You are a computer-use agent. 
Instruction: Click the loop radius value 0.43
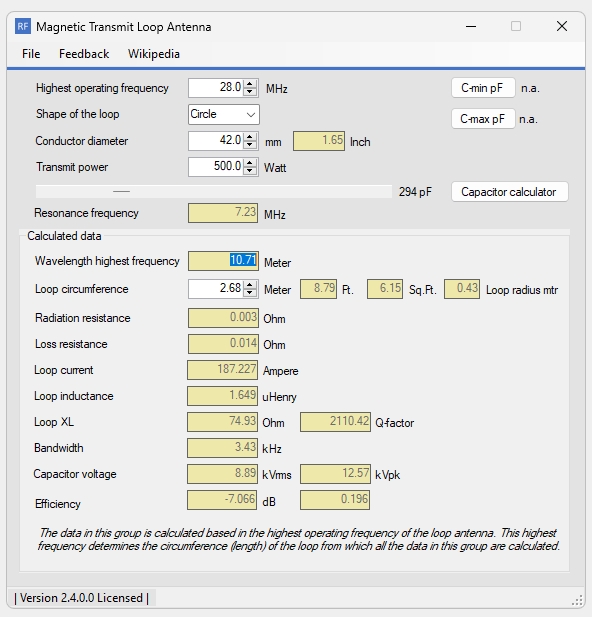point(462,289)
